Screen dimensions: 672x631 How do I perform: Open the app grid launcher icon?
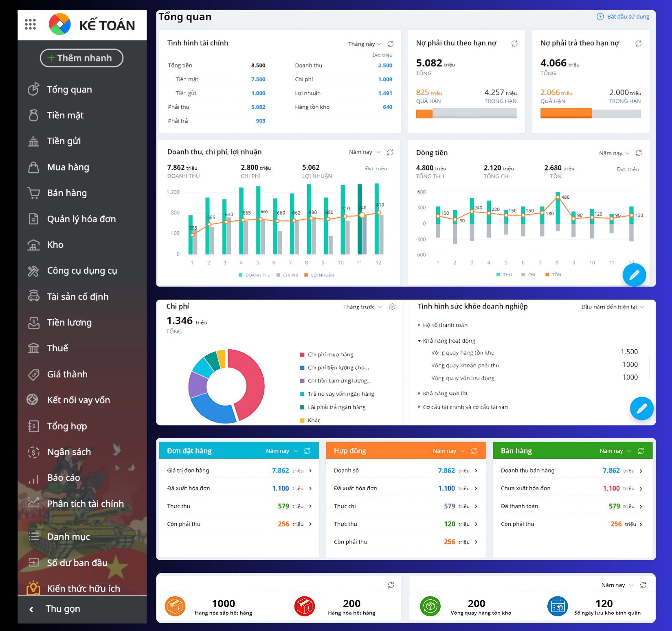30,24
